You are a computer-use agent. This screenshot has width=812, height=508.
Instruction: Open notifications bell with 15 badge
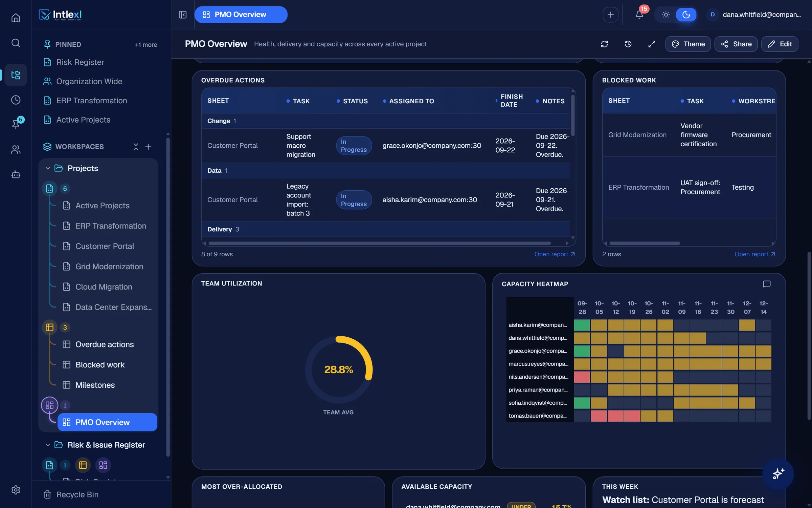tap(639, 15)
